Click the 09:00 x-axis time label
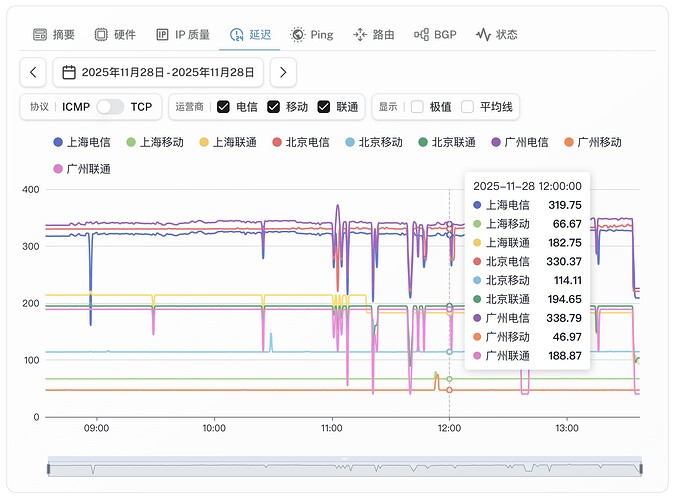The image size is (675, 500). coord(96,428)
